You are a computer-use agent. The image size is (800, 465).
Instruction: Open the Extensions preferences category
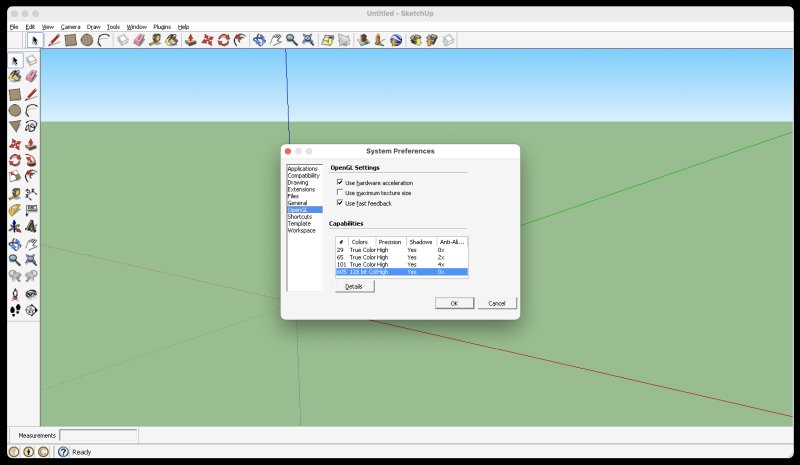pos(300,189)
